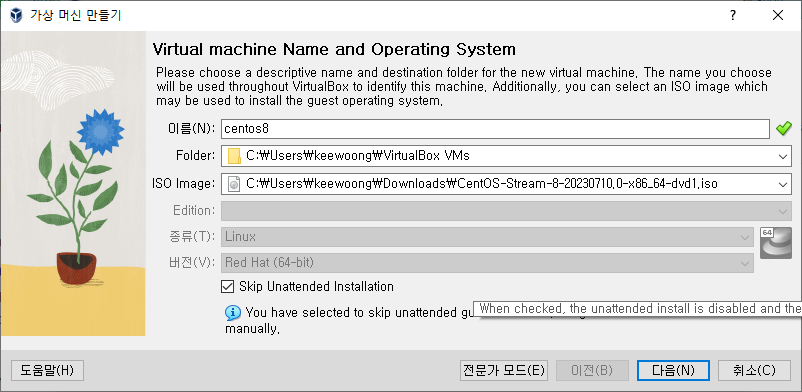Screen dimensions: 802x392
Task: Switch to 전문가 모드(E) expert mode
Action: (504, 370)
